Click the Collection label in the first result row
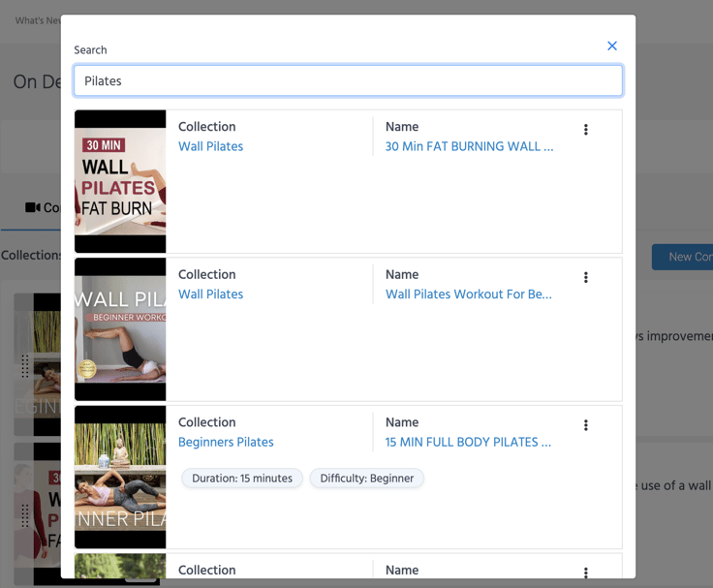Viewport: 713px width, 588px height. 207,127
